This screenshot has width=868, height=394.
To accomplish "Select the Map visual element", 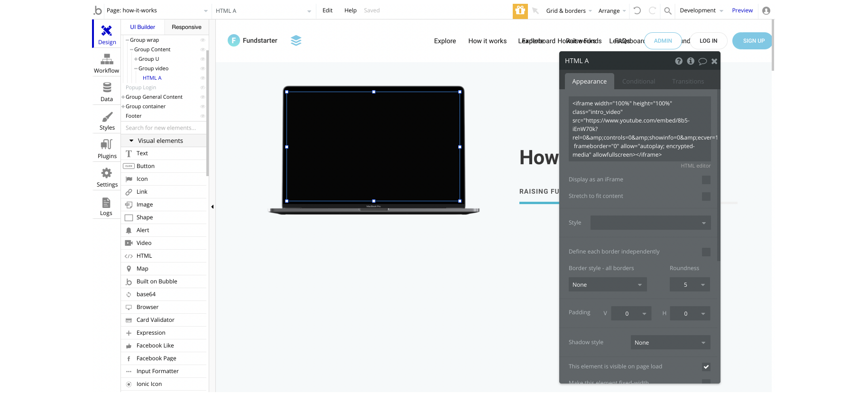I will (x=164, y=269).
